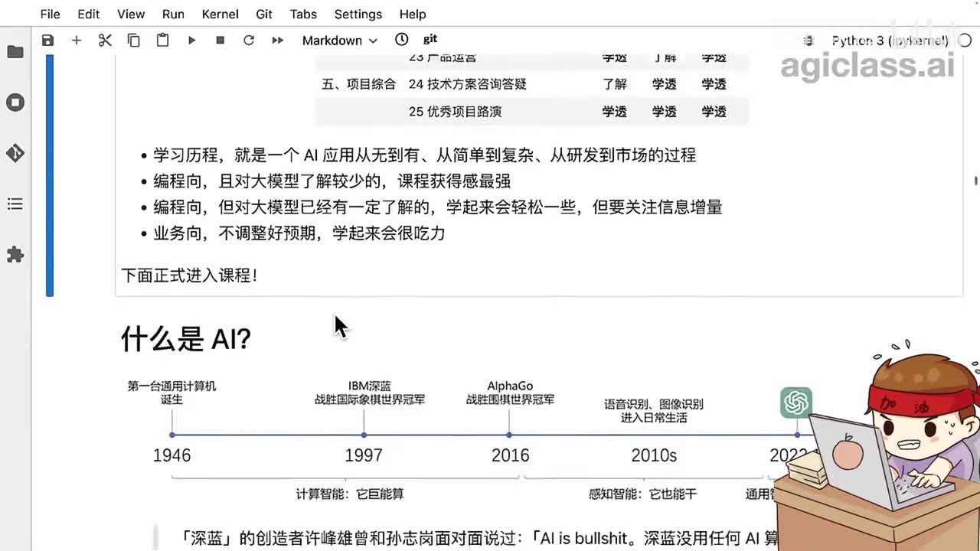Click the bullet 业务向,不调整好预期
Image resolution: width=980 pixels, height=551 pixels.
[299, 233]
